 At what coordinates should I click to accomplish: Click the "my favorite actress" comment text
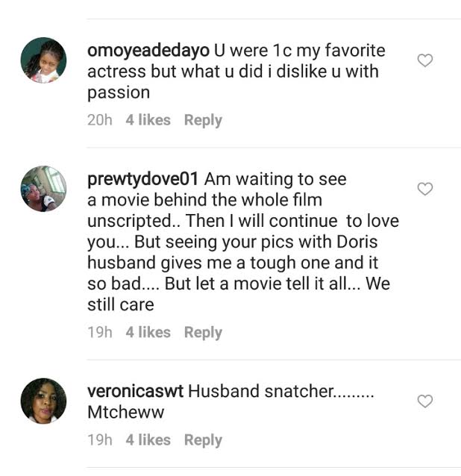pyautogui.click(x=233, y=72)
